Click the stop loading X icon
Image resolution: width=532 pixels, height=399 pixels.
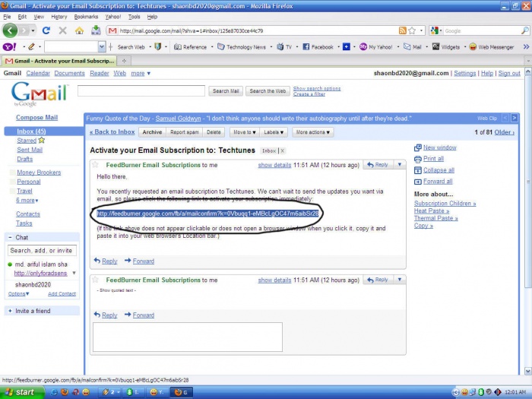coord(62,30)
